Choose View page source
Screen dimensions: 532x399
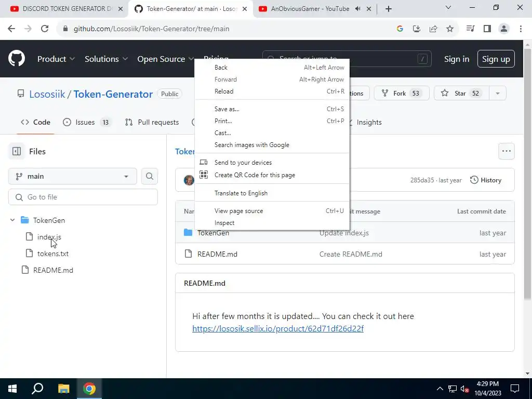[272, 211]
